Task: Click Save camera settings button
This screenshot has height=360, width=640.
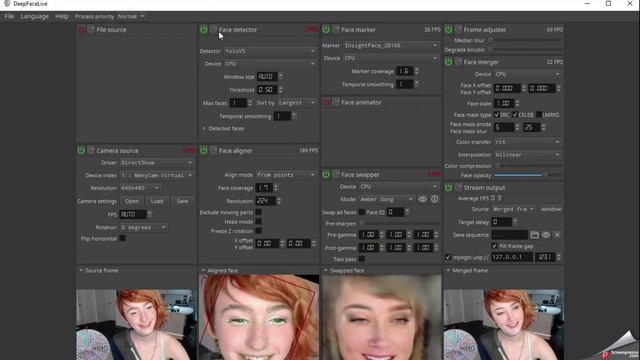Action: (182, 201)
